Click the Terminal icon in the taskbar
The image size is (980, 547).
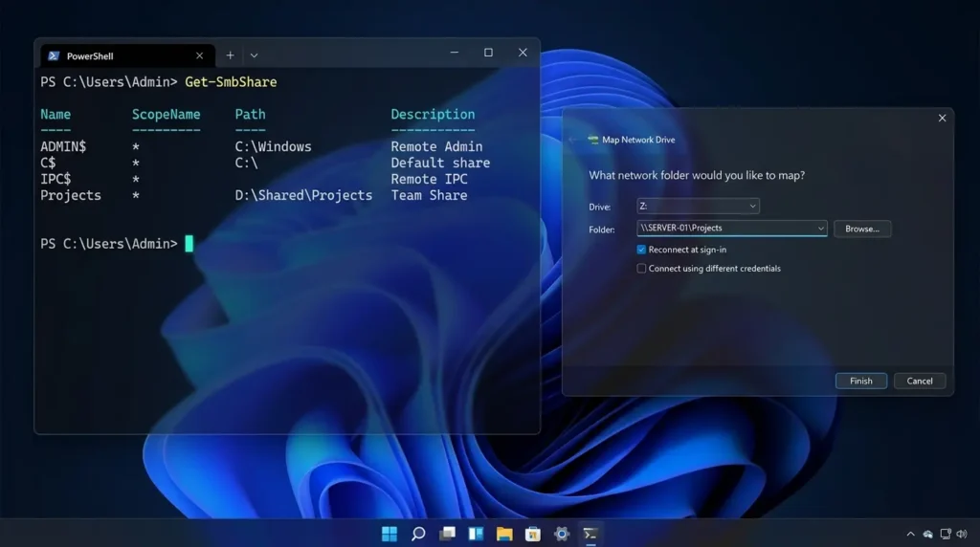point(590,534)
